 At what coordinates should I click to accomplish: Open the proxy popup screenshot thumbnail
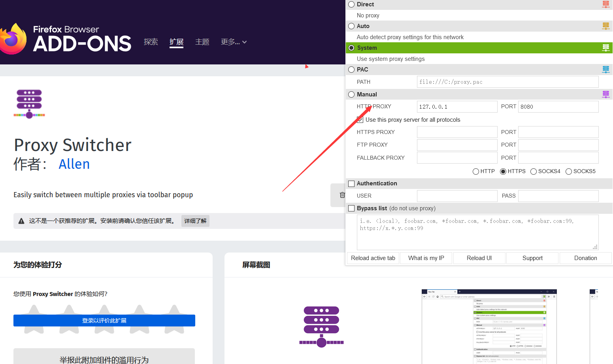point(489,326)
